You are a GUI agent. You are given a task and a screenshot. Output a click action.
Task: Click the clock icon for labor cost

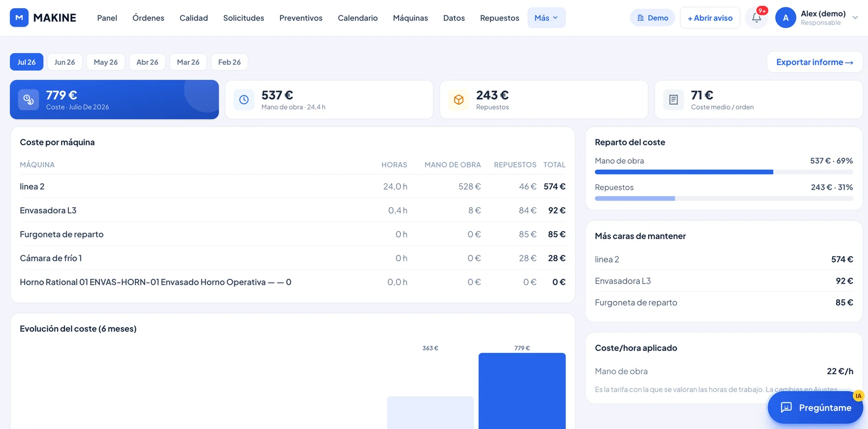pos(244,100)
